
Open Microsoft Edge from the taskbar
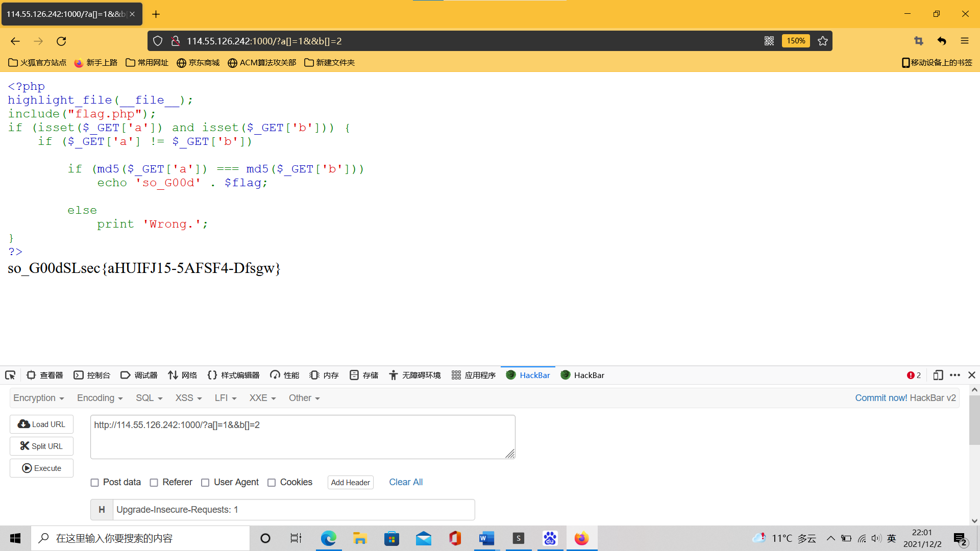328,538
